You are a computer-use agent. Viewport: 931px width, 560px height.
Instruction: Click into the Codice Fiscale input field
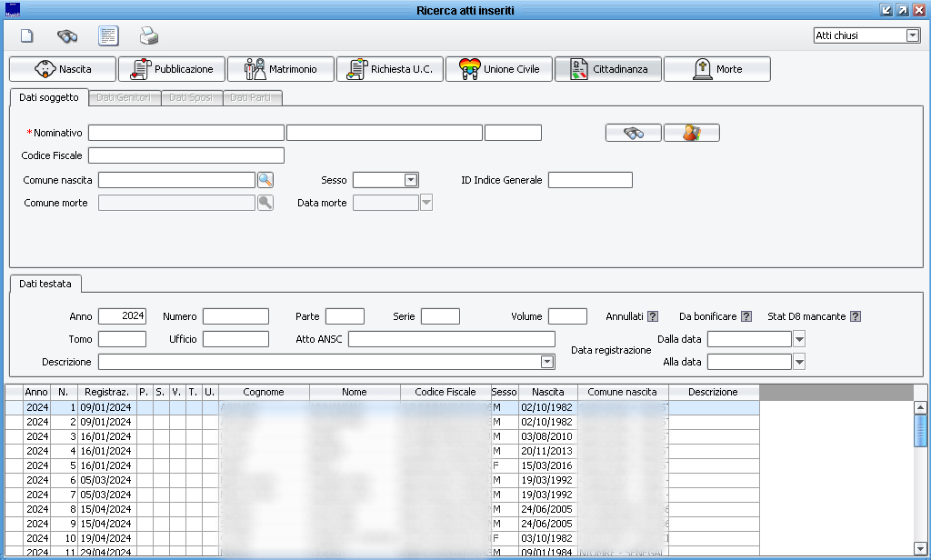point(186,155)
